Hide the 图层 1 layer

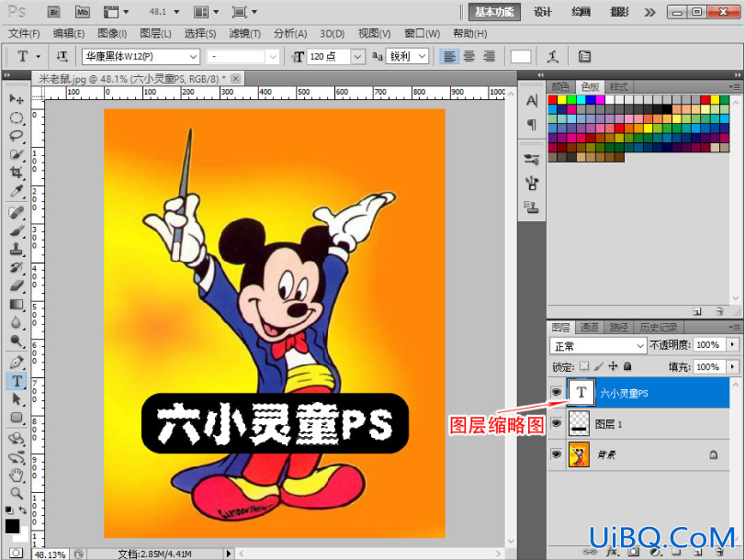click(556, 422)
